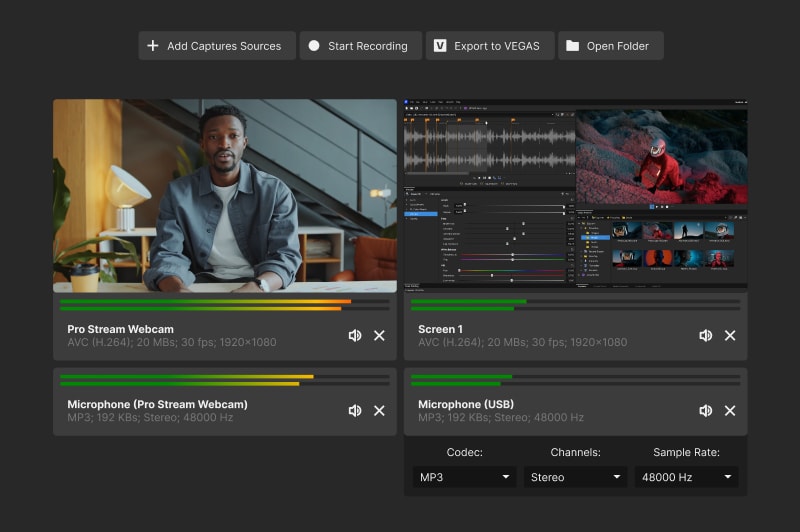Viewport: 800px width, 532px height.
Task: Mute the Pro Stream Webcam audio
Action: (x=355, y=336)
